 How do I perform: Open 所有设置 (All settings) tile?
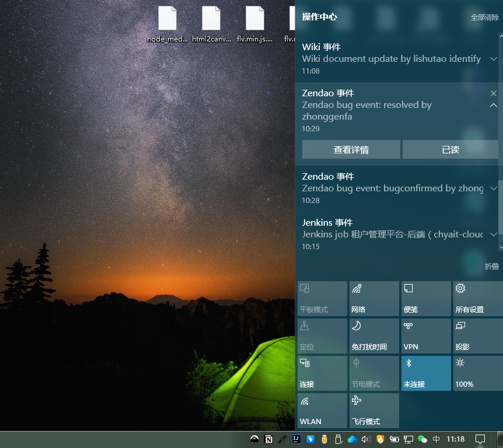click(x=477, y=298)
